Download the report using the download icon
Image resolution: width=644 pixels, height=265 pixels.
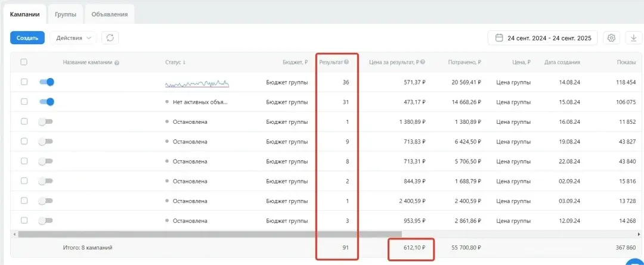633,38
